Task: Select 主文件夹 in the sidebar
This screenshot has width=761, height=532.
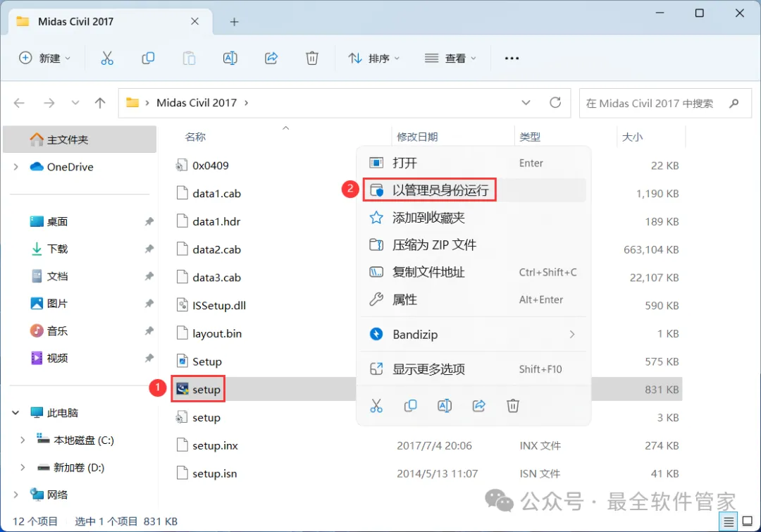Action: tap(80, 140)
